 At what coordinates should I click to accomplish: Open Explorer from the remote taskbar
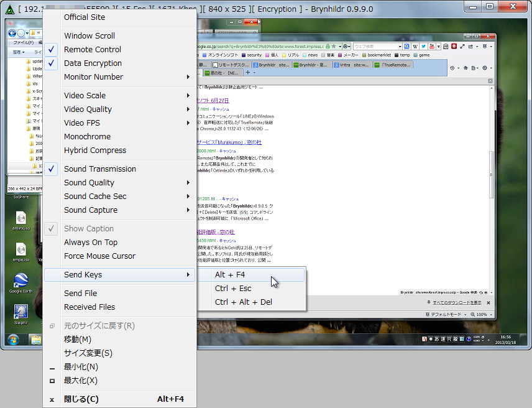click(x=35, y=340)
